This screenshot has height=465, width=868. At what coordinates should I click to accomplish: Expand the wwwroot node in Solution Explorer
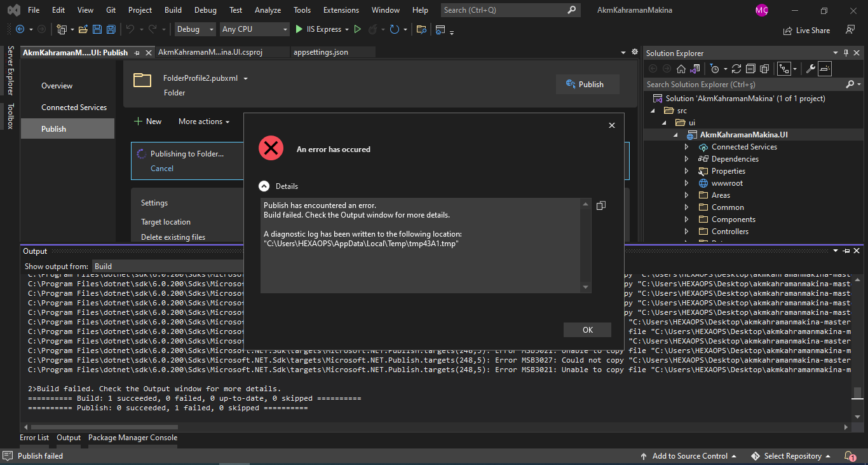tap(686, 183)
